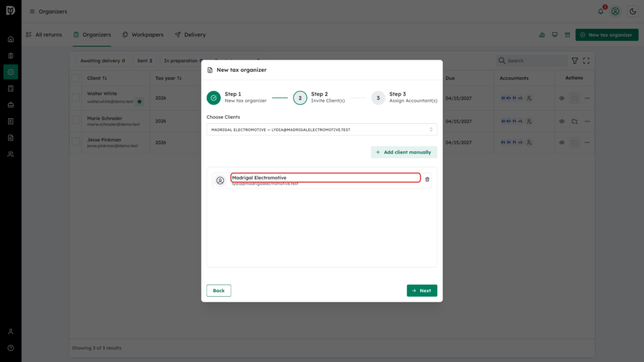Image resolution: width=644 pixels, height=362 pixels.
Task: Expand the table to fullscreen
Action: click(x=587, y=61)
